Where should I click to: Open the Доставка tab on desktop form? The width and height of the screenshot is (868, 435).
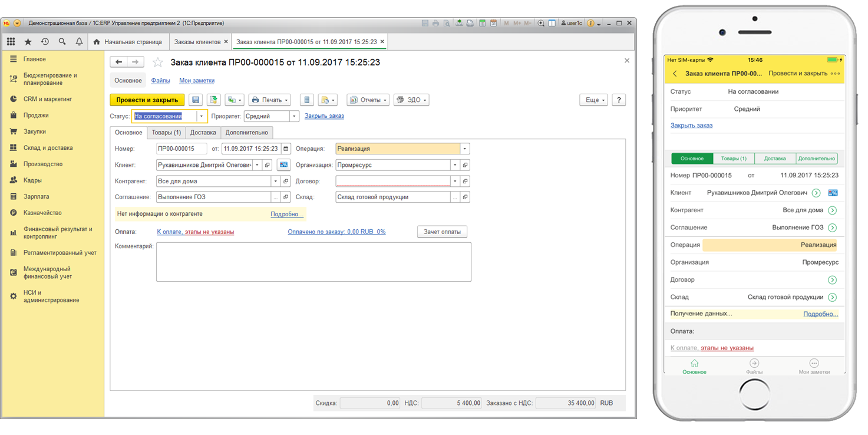tap(203, 133)
